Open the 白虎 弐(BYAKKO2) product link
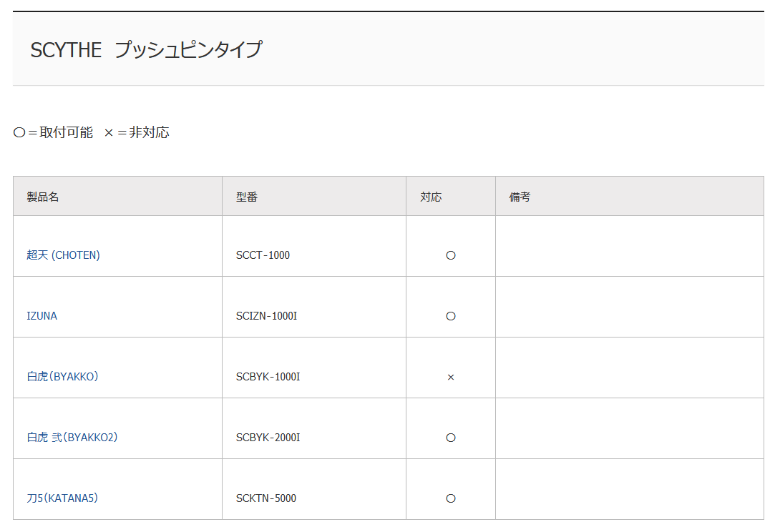 coord(72,437)
